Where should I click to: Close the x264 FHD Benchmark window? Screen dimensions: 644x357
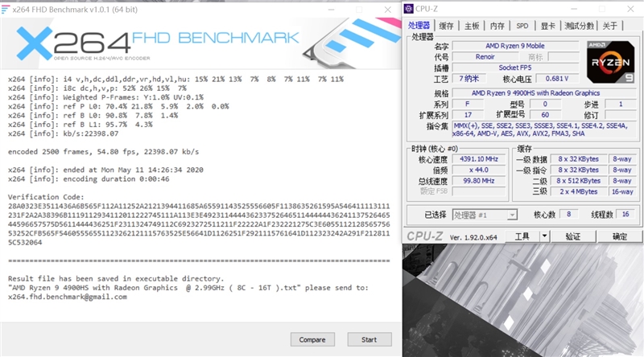tap(387, 10)
